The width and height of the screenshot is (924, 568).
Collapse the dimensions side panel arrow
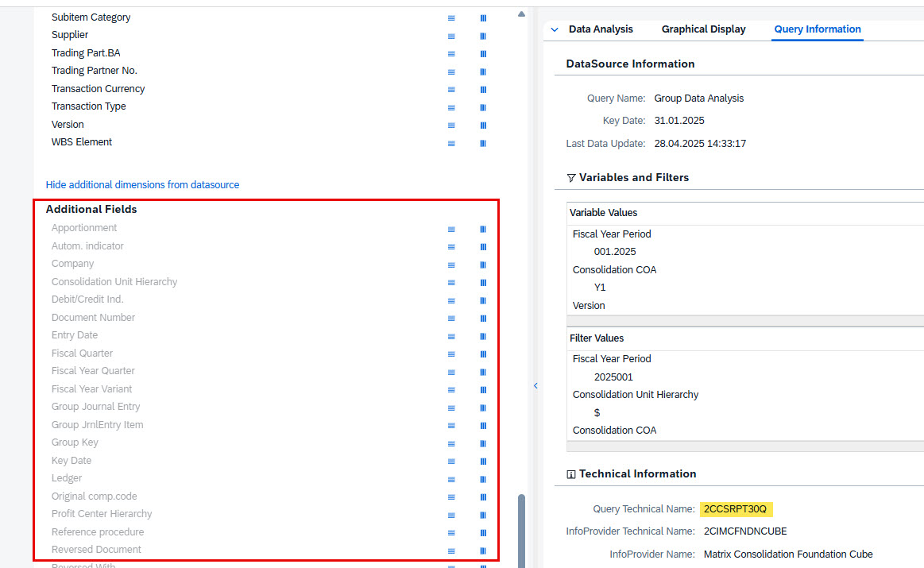[535, 386]
